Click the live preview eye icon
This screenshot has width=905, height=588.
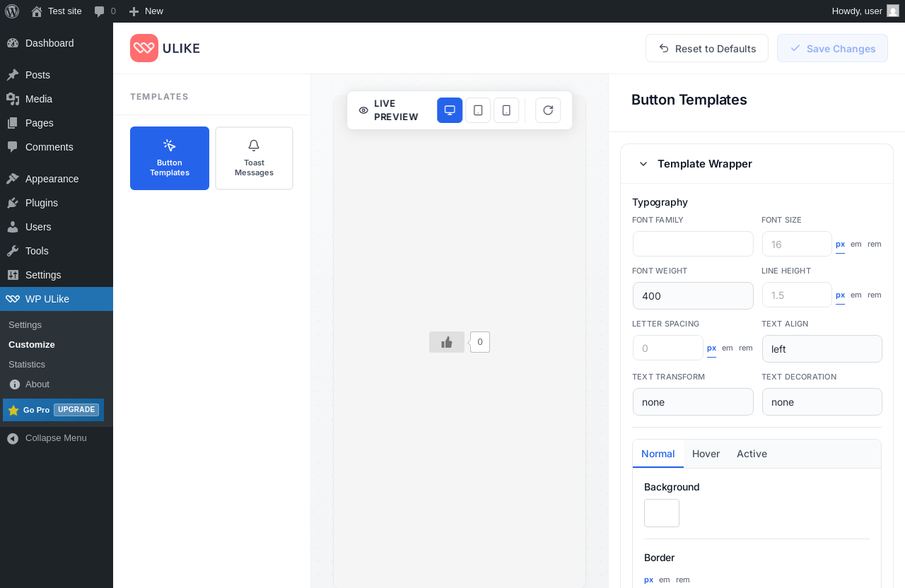[x=363, y=110]
